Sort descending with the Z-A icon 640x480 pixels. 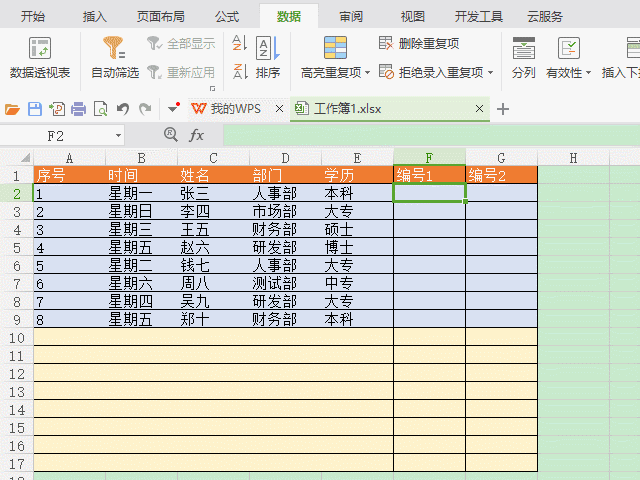239,72
